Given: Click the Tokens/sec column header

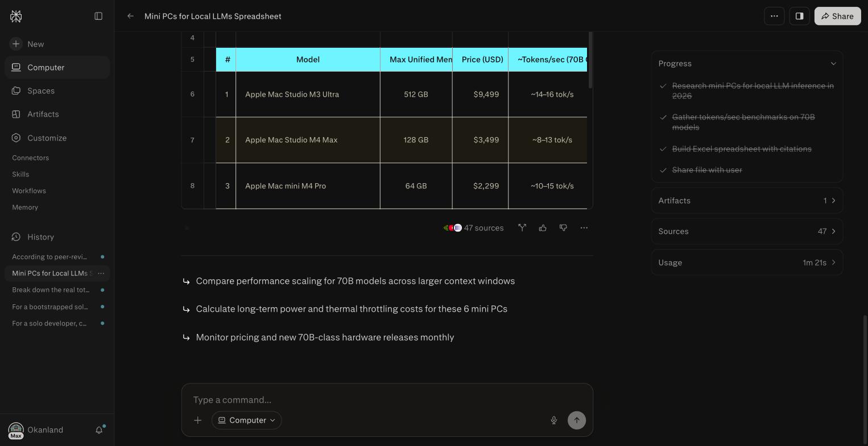Looking at the screenshot, I should pyautogui.click(x=548, y=59).
